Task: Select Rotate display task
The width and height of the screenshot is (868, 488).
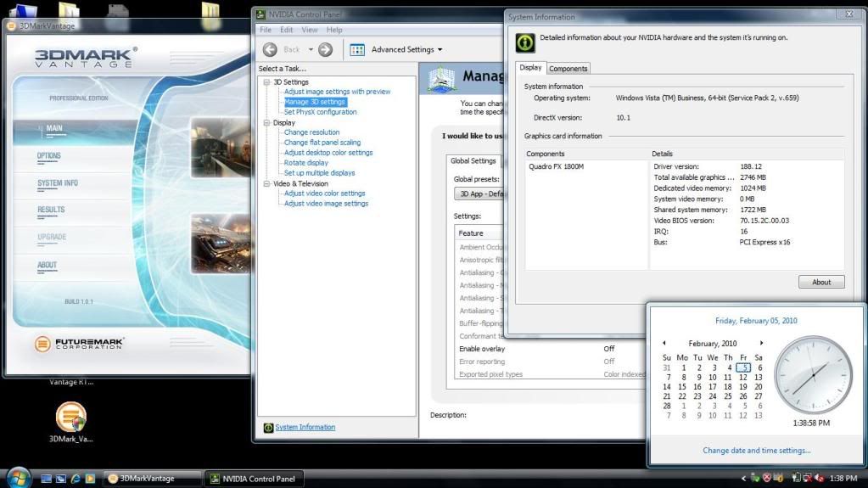Action: 305,163
